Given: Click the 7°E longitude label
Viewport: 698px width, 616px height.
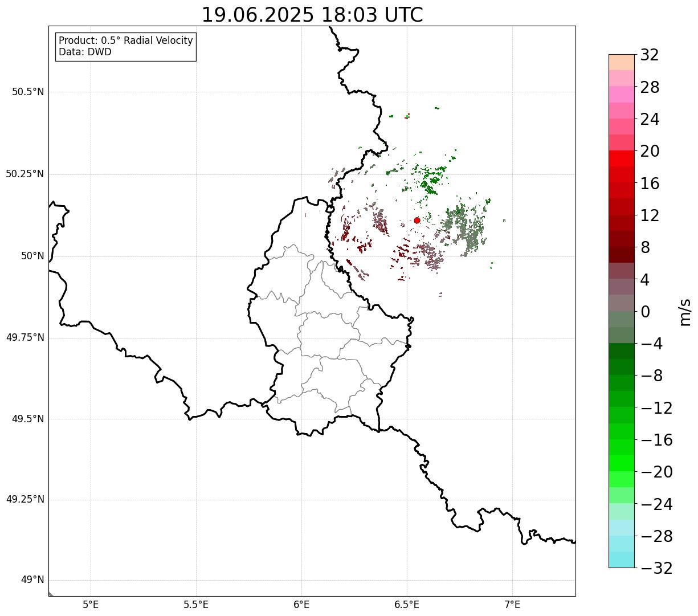Looking at the screenshot, I should 512,605.
